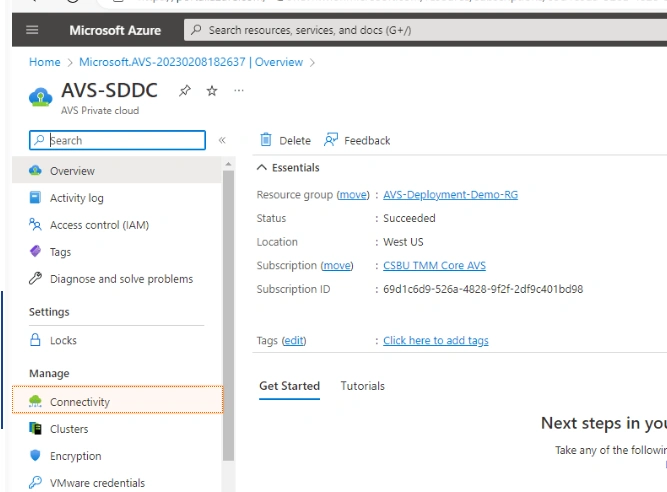This screenshot has width=667, height=492.
Task: Open the more options ellipsis beside AVS-SDDC
Action: (239, 91)
